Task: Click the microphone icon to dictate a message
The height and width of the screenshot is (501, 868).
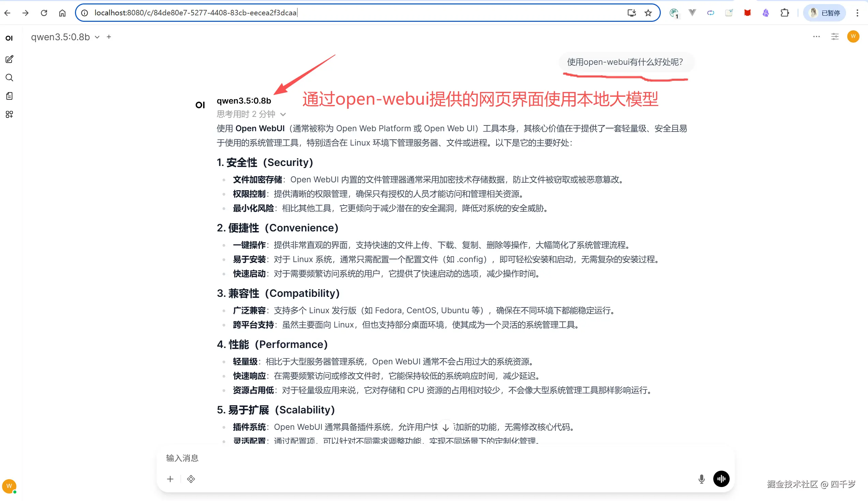Action: [701, 479]
